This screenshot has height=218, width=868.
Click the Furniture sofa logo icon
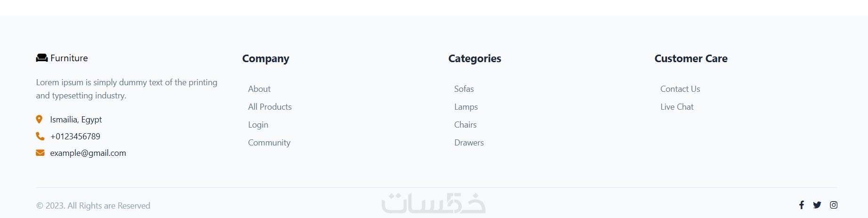point(42,58)
